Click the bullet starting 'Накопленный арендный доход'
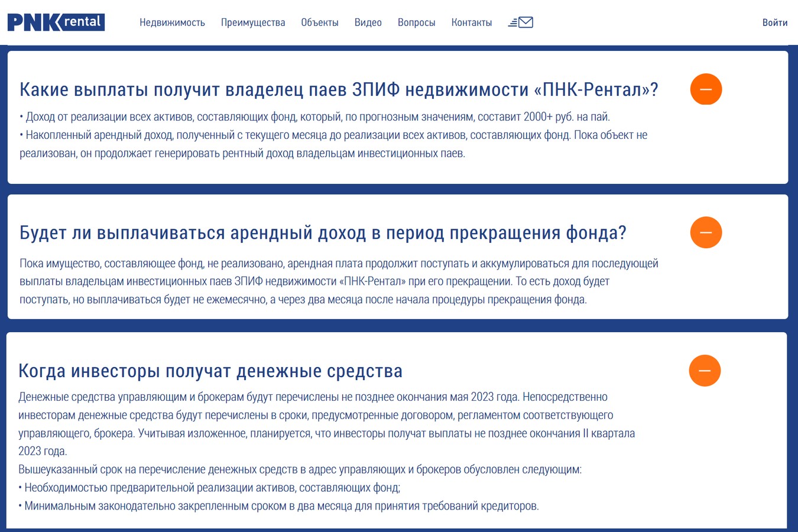 pos(333,144)
